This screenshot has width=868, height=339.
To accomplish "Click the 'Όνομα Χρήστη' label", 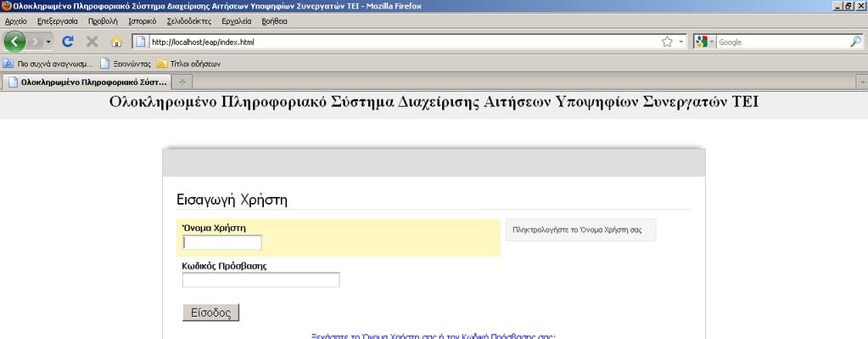I will coord(214,228).
